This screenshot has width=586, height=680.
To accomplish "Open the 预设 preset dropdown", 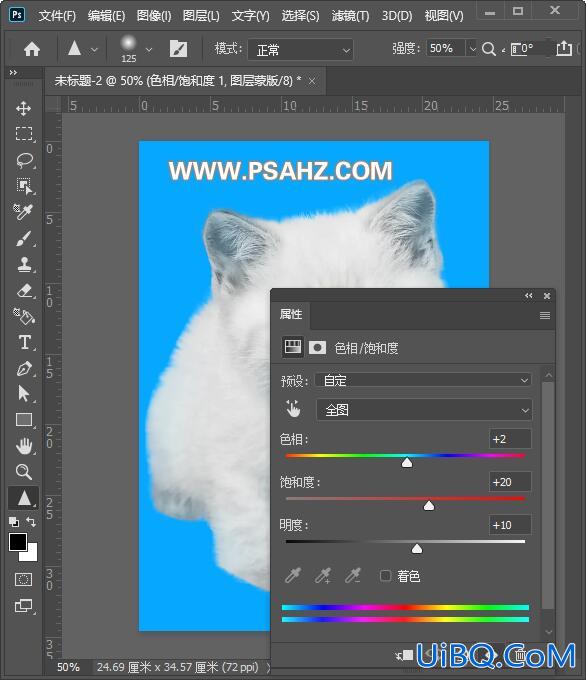I will (424, 380).
